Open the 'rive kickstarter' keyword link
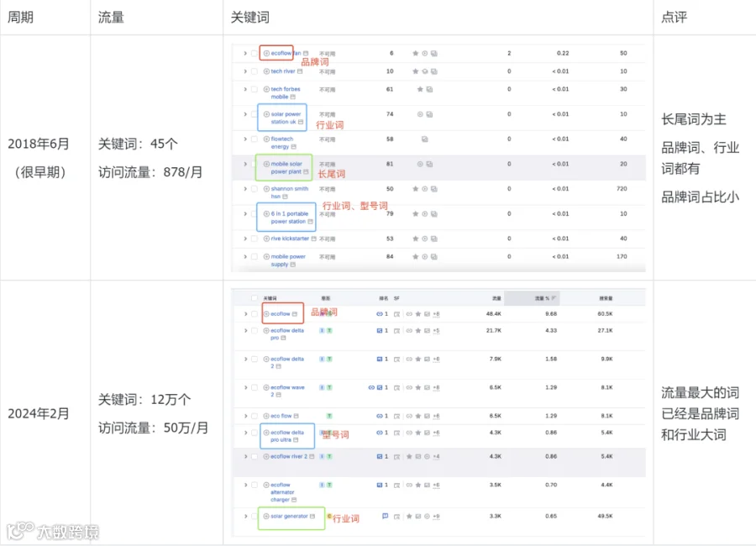The width and height of the screenshot is (756, 546). [290, 239]
